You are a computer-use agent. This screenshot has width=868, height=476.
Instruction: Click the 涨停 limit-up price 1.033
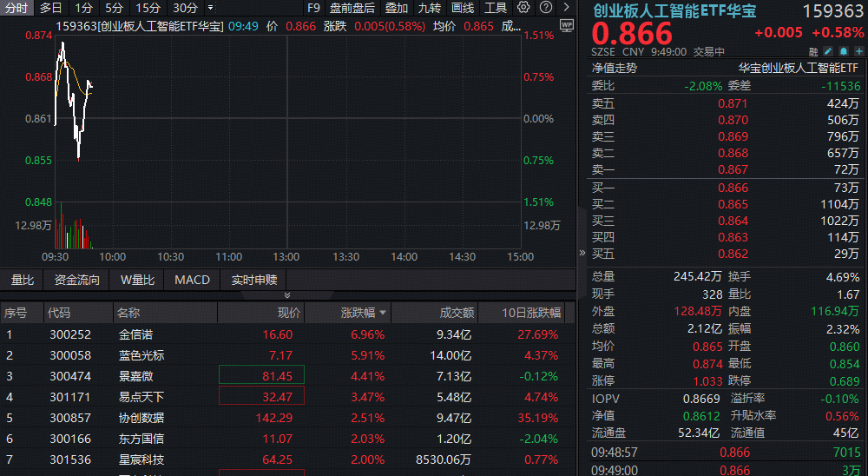[x=707, y=381]
